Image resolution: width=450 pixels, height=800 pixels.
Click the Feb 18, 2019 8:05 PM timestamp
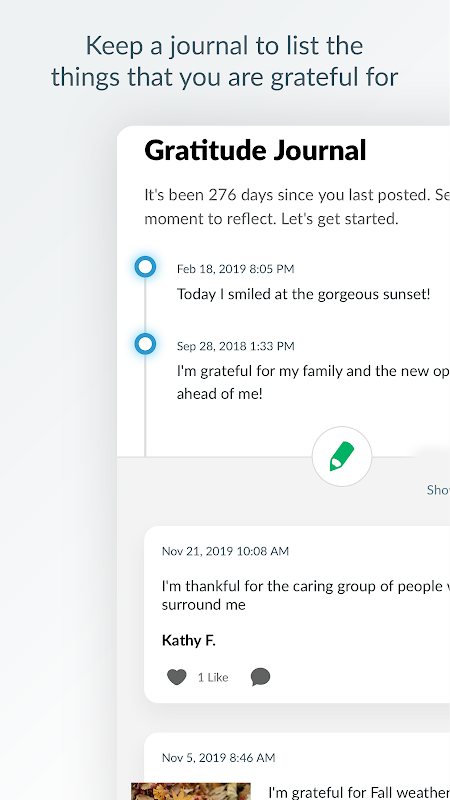coord(235,269)
